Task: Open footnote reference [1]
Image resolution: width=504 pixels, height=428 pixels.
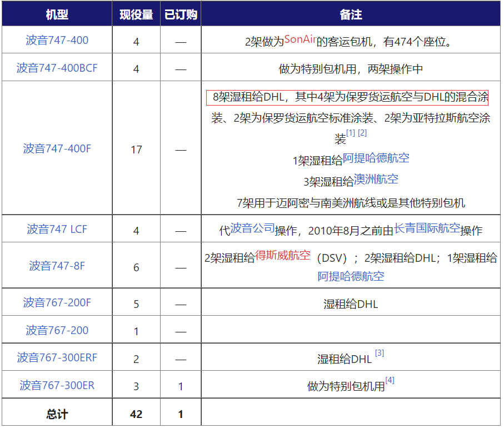Action: pos(351,133)
